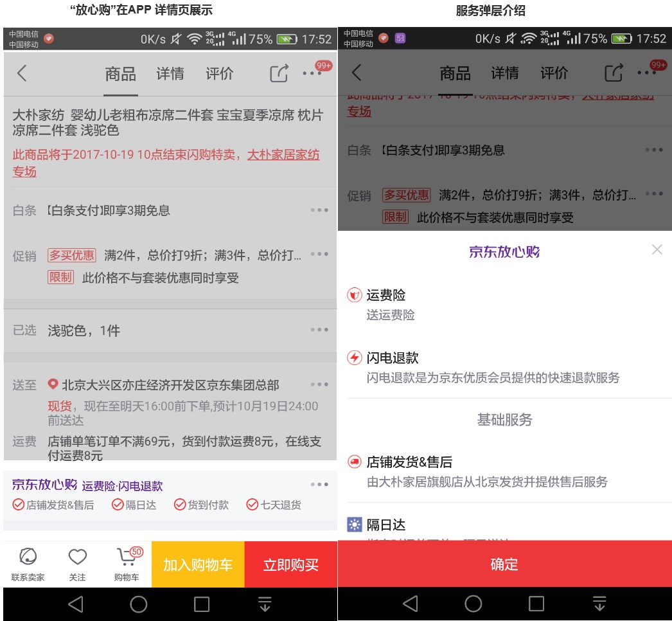Expand the 已选 浅驼色，1件 row dots
Screen dimensions: 672x621
click(319, 330)
